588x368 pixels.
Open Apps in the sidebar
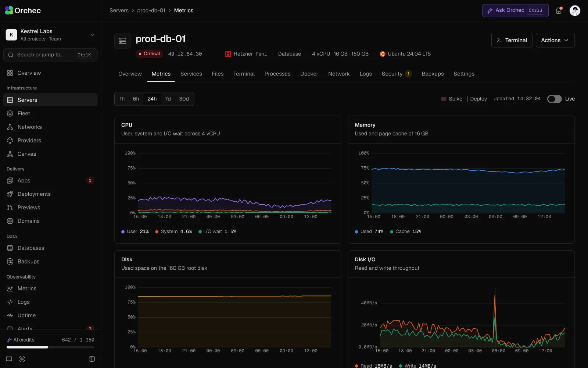50,180
